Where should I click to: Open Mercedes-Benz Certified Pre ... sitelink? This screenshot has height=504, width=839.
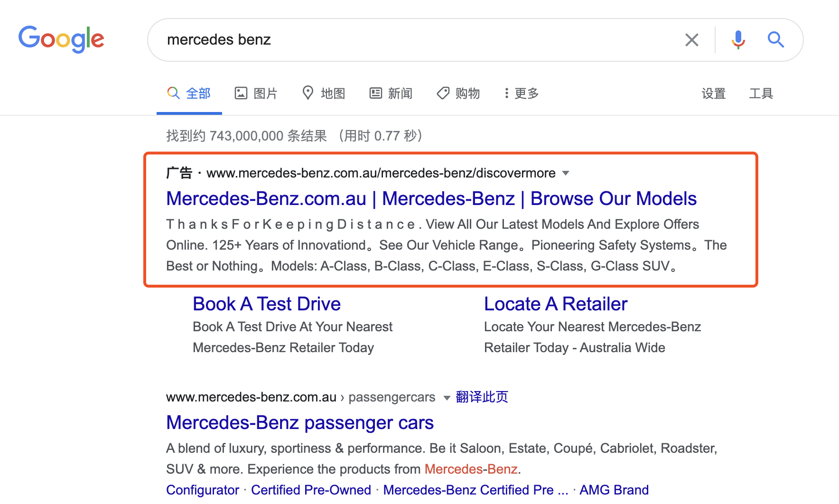point(475,490)
